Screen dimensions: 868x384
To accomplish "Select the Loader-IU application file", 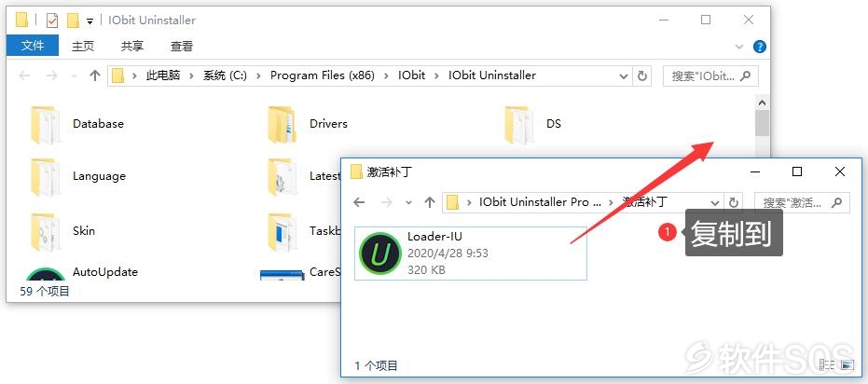I will pos(470,253).
